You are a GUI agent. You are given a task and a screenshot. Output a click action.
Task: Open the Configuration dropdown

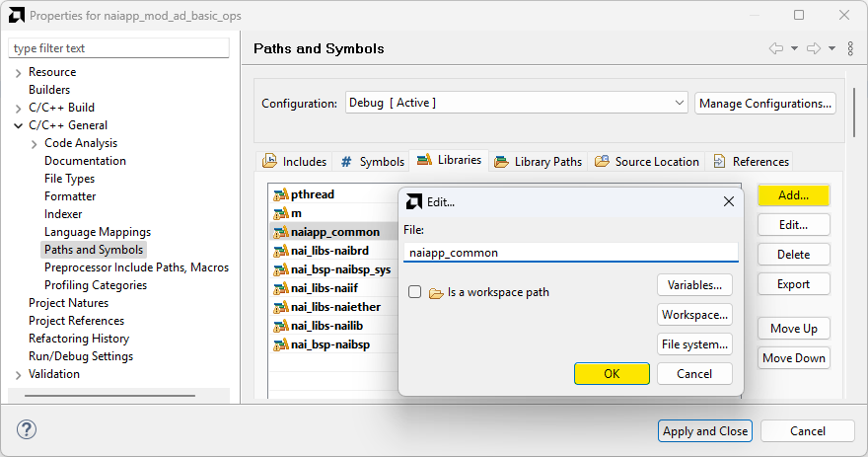click(x=516, y=103)
